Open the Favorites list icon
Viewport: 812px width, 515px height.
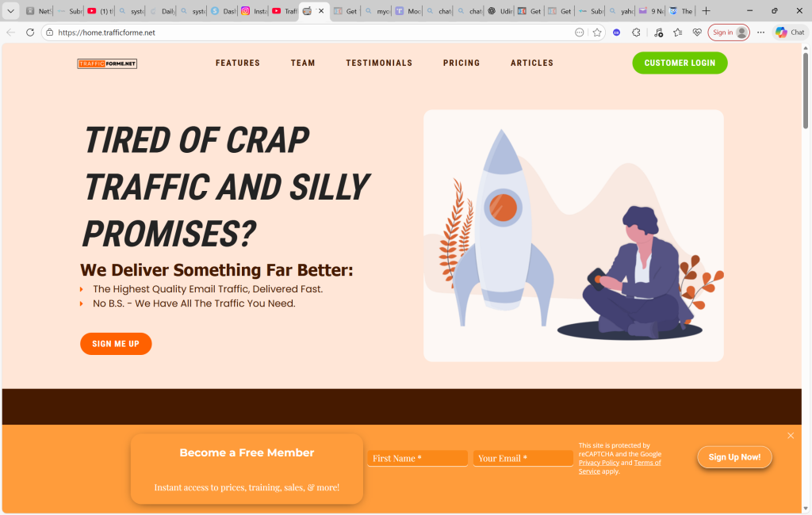677,32
